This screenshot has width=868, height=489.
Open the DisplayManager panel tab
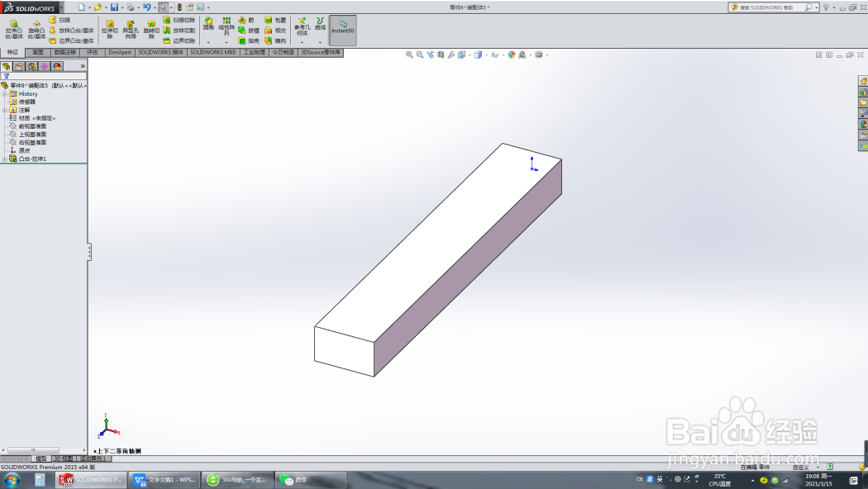click(58, 66)
